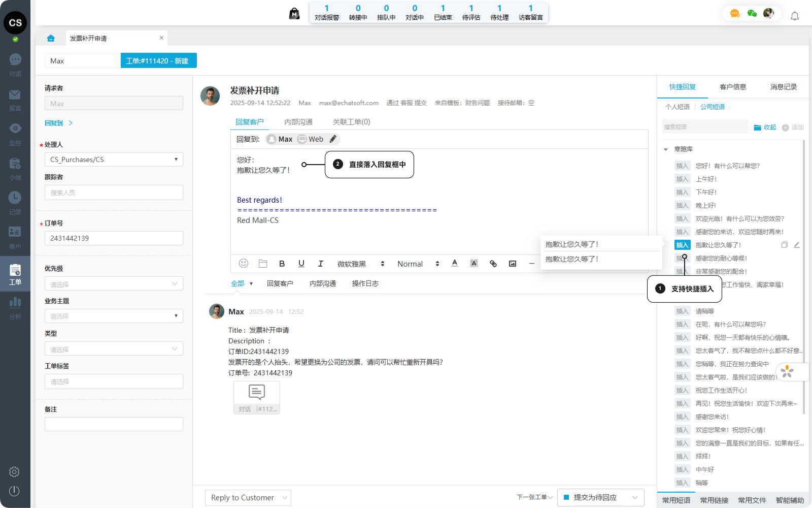This screenshot has height=508, width=812.
Task: Open the settings gear in left sidebar
Action: pos(14,472)
